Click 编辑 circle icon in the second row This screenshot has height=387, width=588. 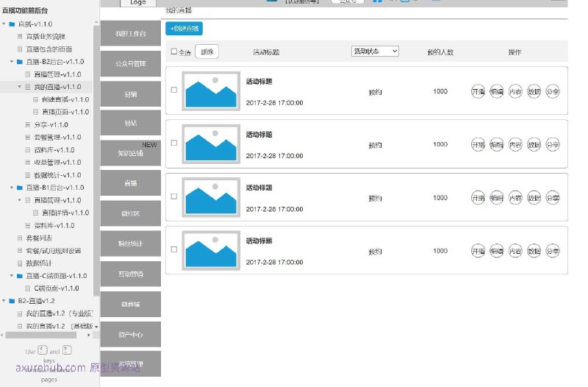coord(497,144)
